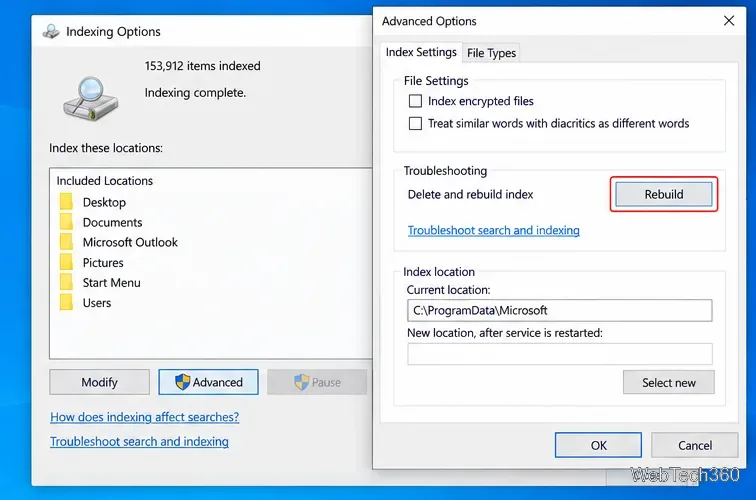
Task: Click the Indexing Options title bar icon
Action: (x=51, y=31)
